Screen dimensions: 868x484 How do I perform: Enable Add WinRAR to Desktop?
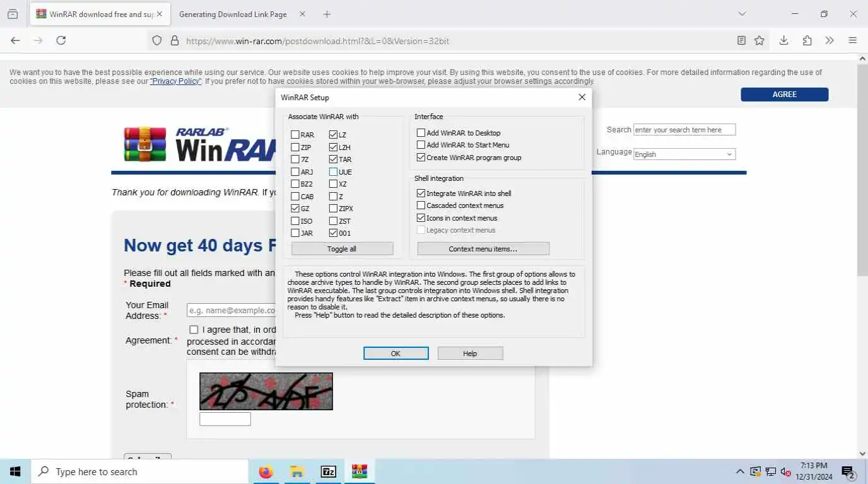click(421, 133)
